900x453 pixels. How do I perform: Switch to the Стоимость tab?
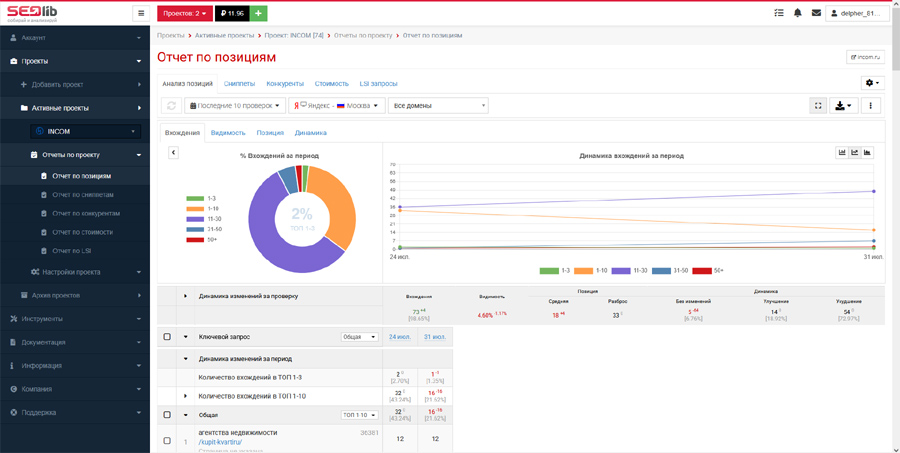332,84
